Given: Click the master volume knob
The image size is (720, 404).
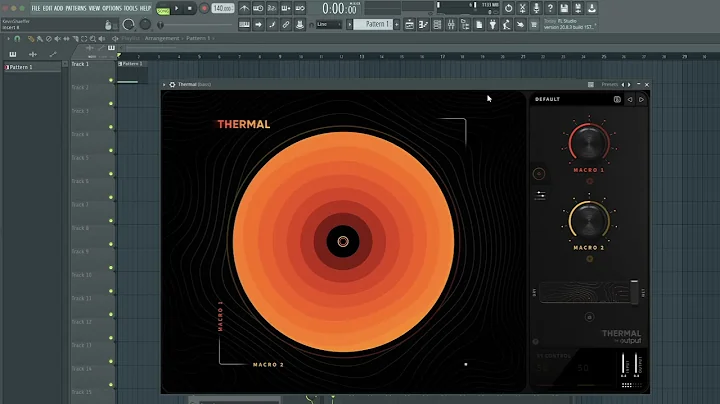Looking at the screenshot, I should 129,24.
